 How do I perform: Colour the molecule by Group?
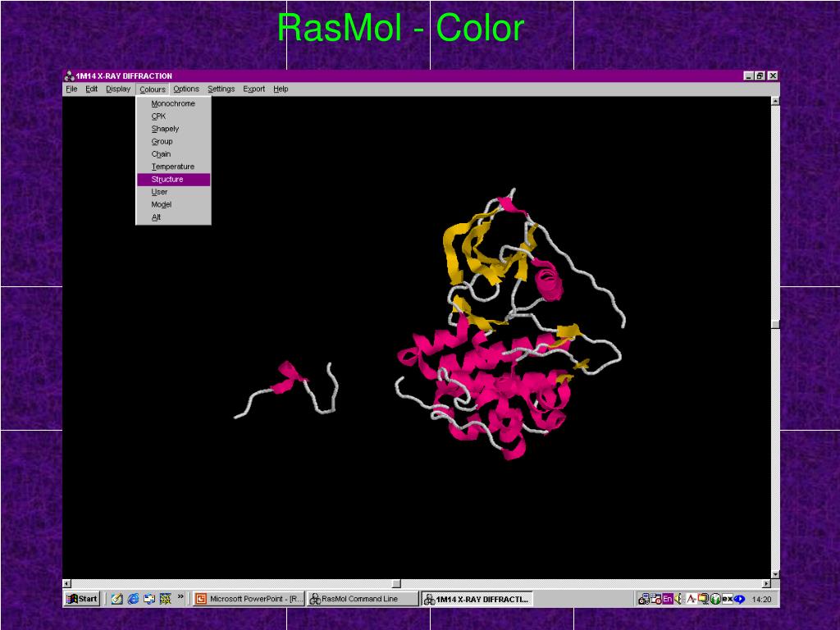point(173,141)
